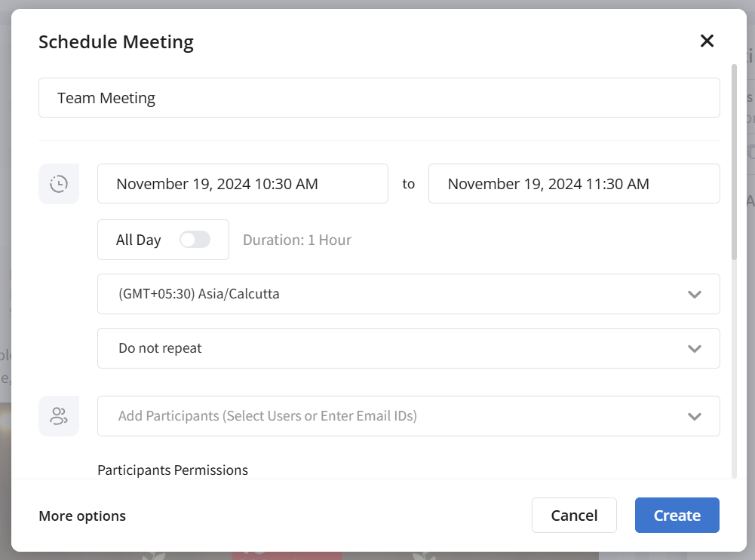Open the Do not repeat recurrence selector
The image size is (755, 560).
tap(377, 348)
